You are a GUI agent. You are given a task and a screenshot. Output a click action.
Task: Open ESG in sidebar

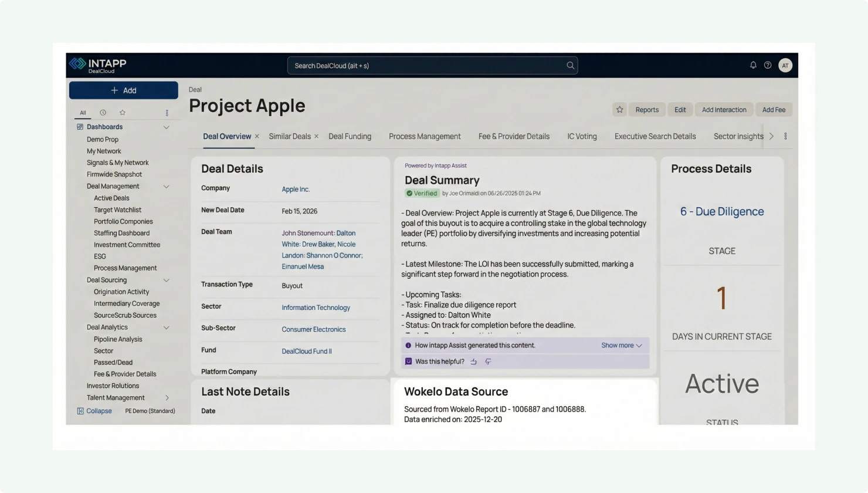tap(100, 256)
